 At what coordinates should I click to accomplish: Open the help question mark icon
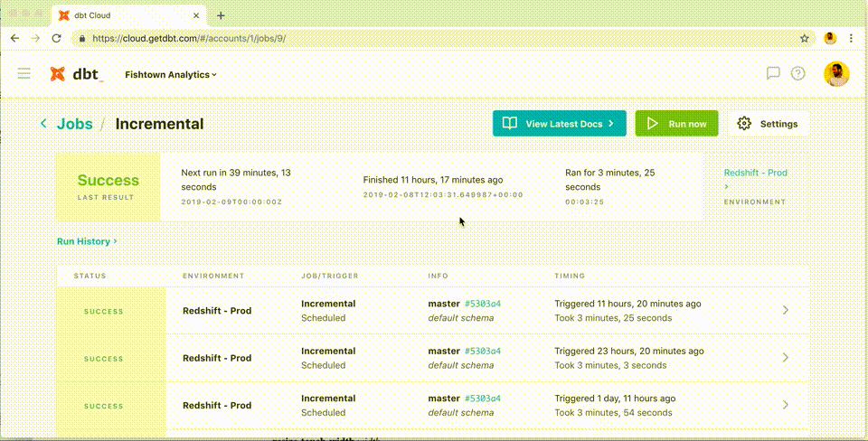click(797, 73)
